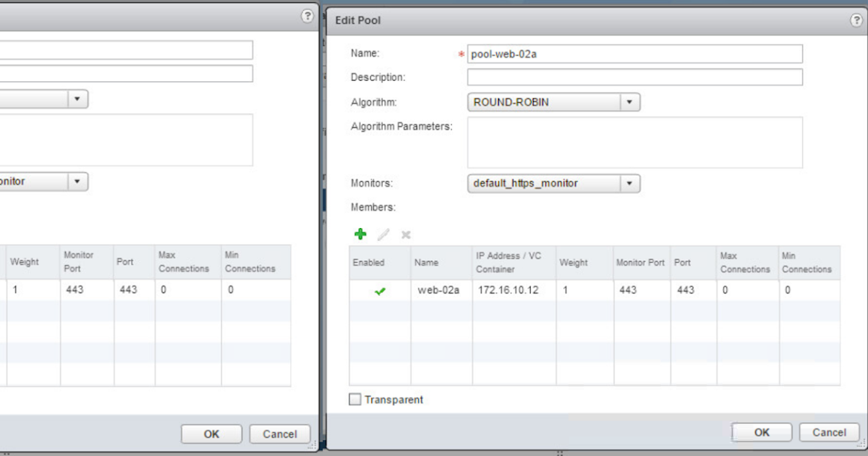Click OK to save the pool configuration
This screenshot has height=456, width=868.
762,432
